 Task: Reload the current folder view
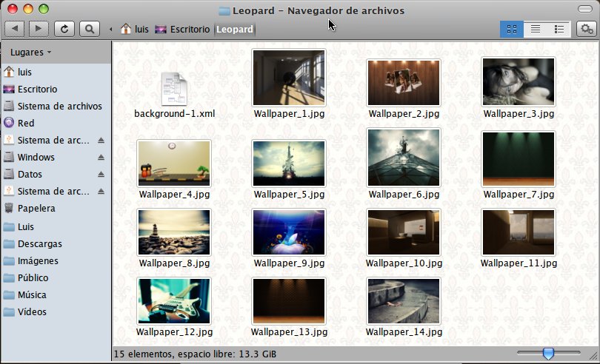[64, 29]
